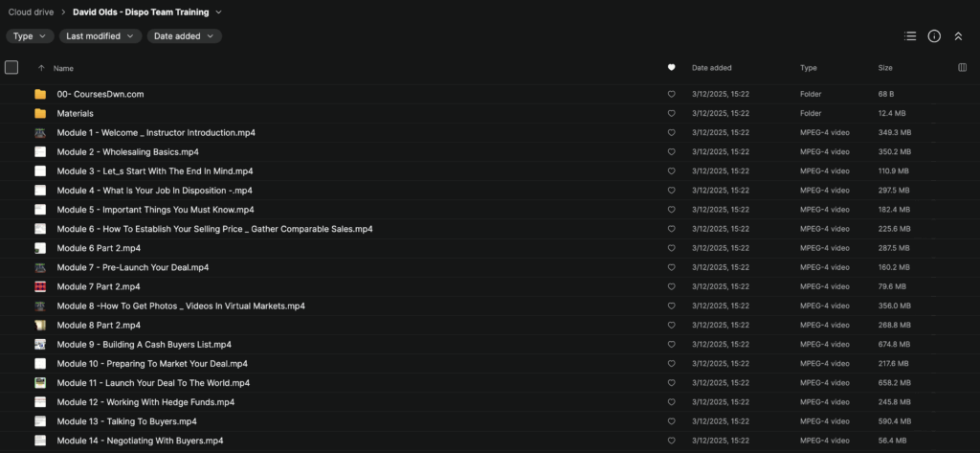Screen dimensions: 980x453
Task: Open the Type filter dropdown
Action: click(30, 36)
